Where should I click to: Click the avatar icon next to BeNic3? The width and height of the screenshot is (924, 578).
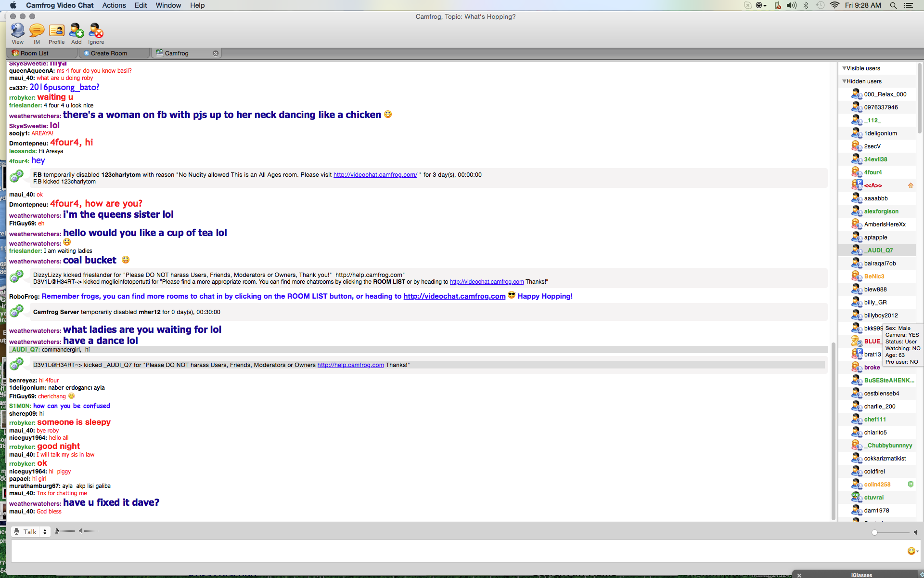857,276
